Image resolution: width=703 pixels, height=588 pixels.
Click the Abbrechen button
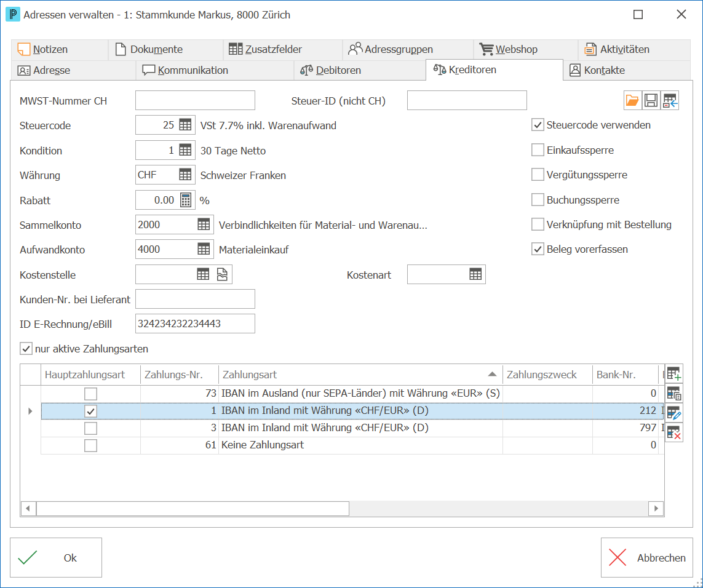[x=647, y=557]
